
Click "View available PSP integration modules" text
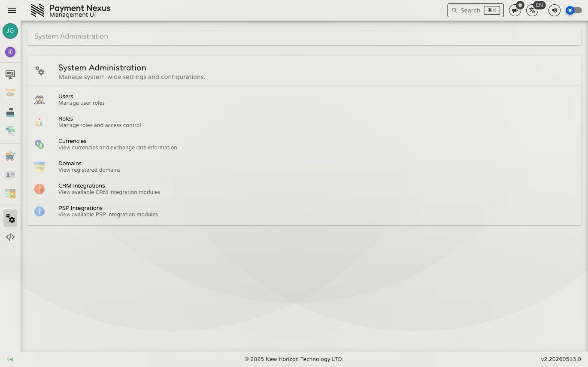[108, 215]
